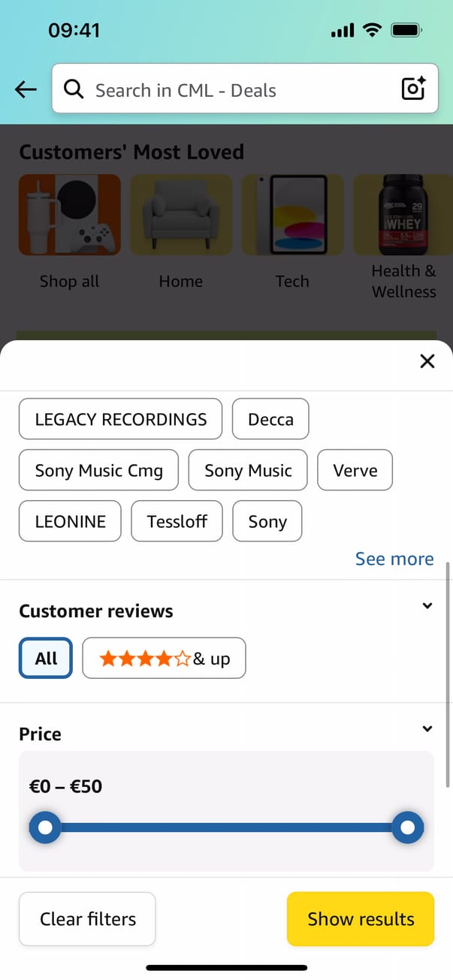This screenshot has width=453, height=980.
Task: Open the camera lens search icon
Action: (413, 89)
